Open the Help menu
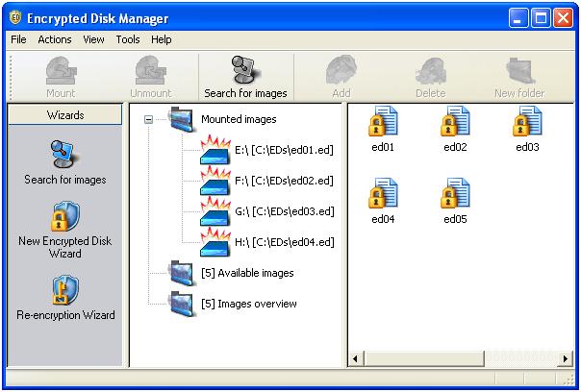 coord(162,39)
